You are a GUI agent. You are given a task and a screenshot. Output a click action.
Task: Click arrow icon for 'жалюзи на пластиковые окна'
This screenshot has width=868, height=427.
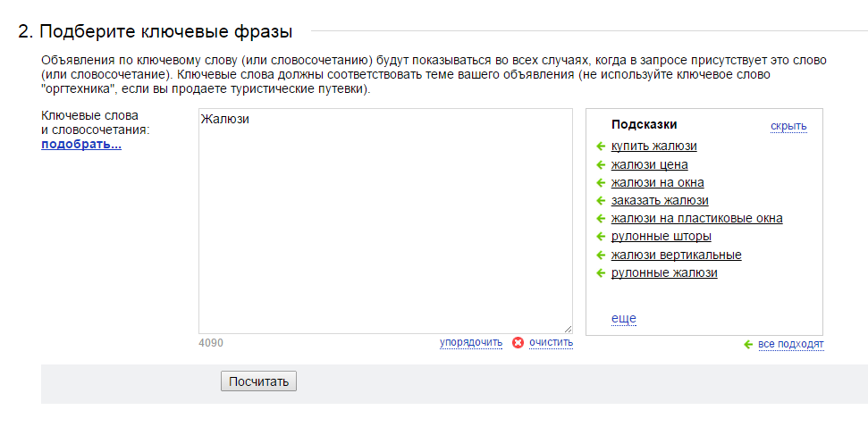click(602, 219)
